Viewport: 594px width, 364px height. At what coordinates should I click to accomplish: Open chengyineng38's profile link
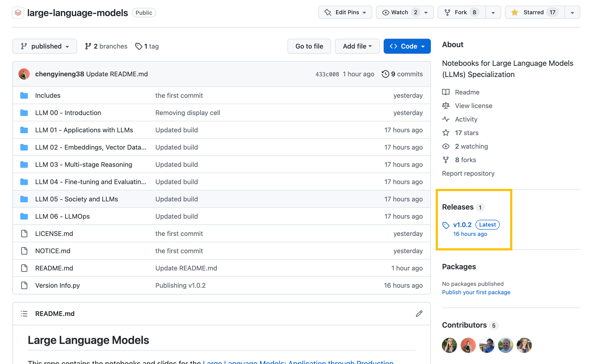(60, 74)
